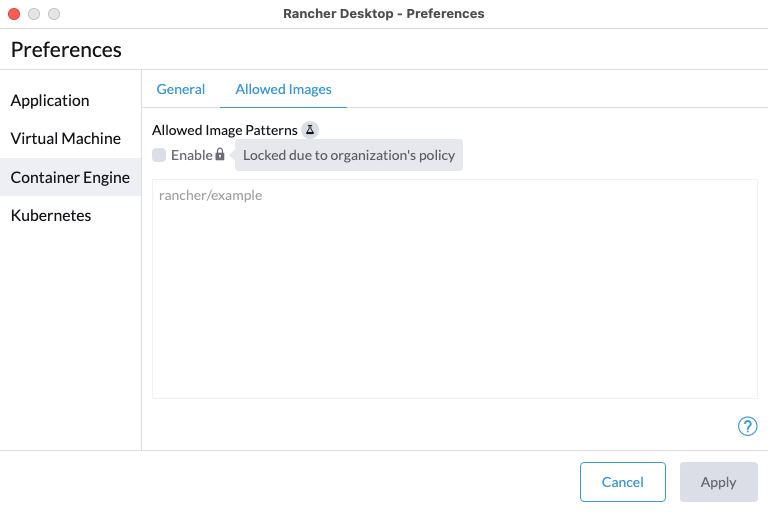Click the lock icon next to Enable

(220, 154)
